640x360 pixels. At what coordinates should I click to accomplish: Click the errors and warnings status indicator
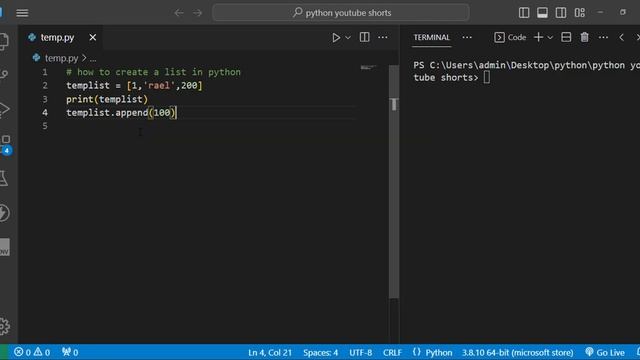[x=32, y=352]
